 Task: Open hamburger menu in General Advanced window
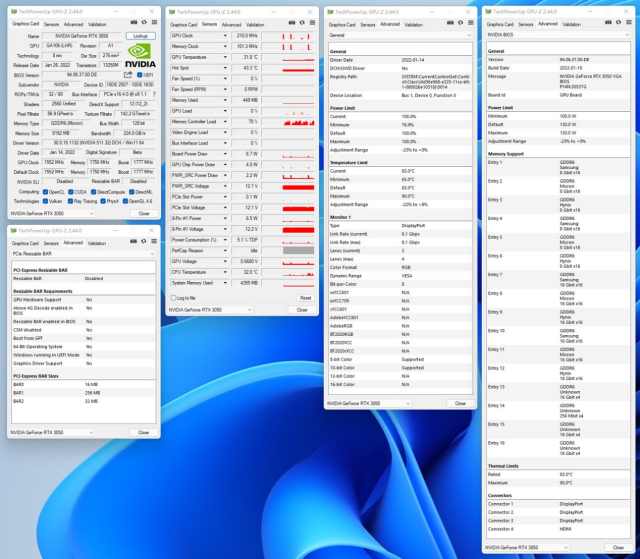[471, 23]
